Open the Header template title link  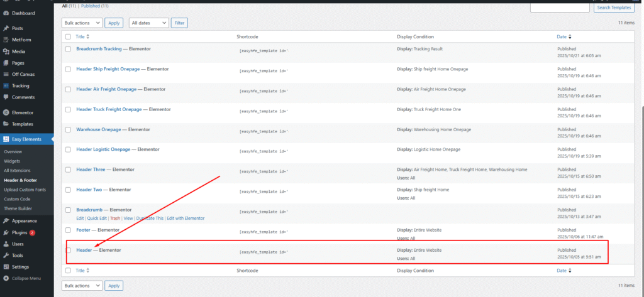84,250
